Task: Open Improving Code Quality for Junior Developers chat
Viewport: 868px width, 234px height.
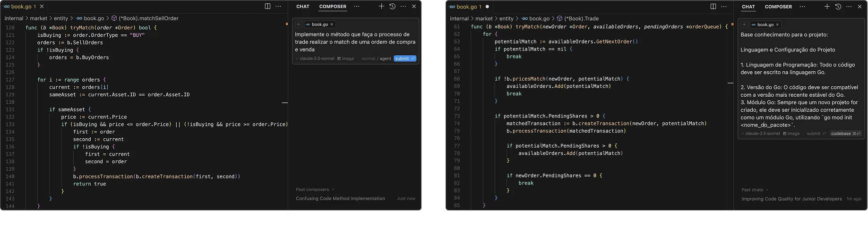Action: pyautogui.click(x=791, y=199)
